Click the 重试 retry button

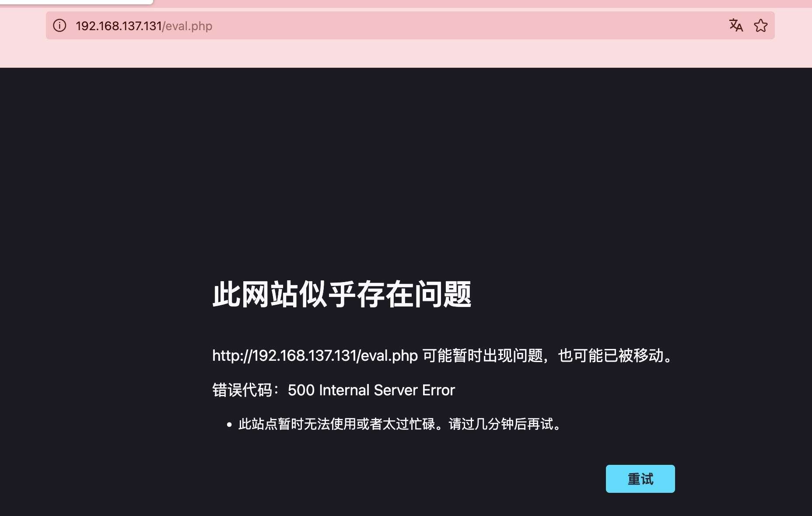pyautogui.click(x=640, y=479)
